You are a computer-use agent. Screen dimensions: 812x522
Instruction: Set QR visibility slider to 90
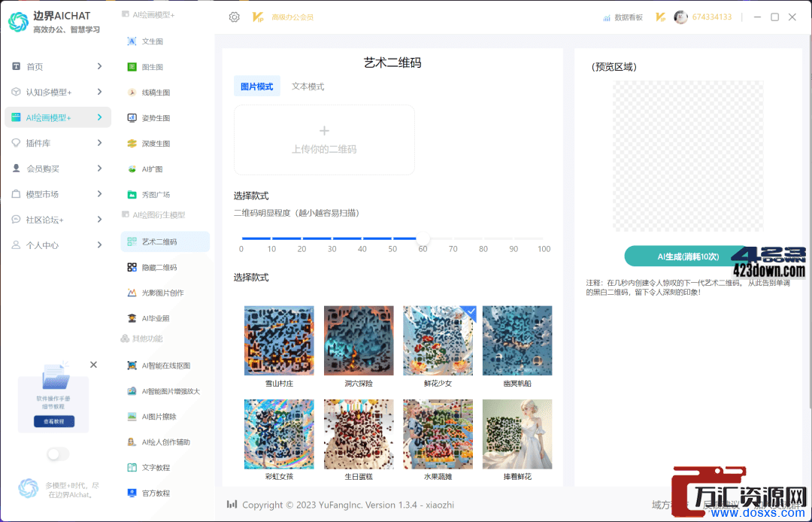(514, 238)
